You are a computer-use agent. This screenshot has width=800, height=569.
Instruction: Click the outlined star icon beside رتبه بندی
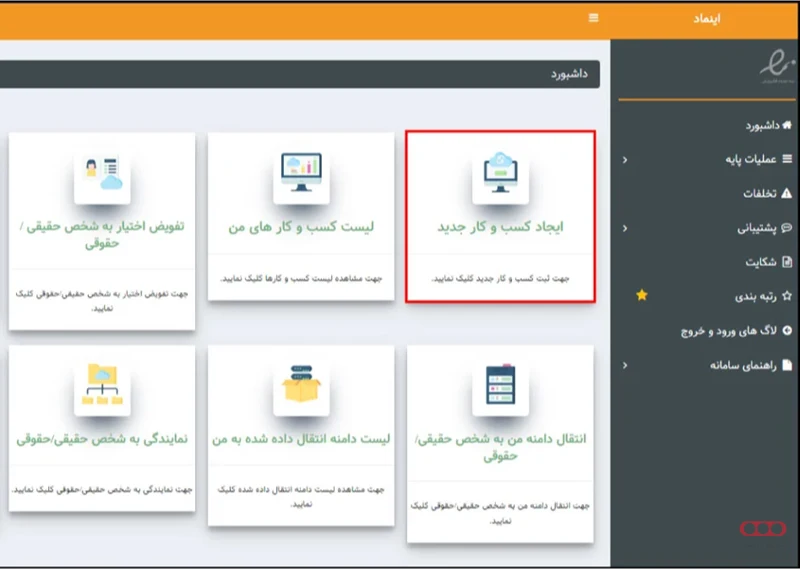coord(787,295)
